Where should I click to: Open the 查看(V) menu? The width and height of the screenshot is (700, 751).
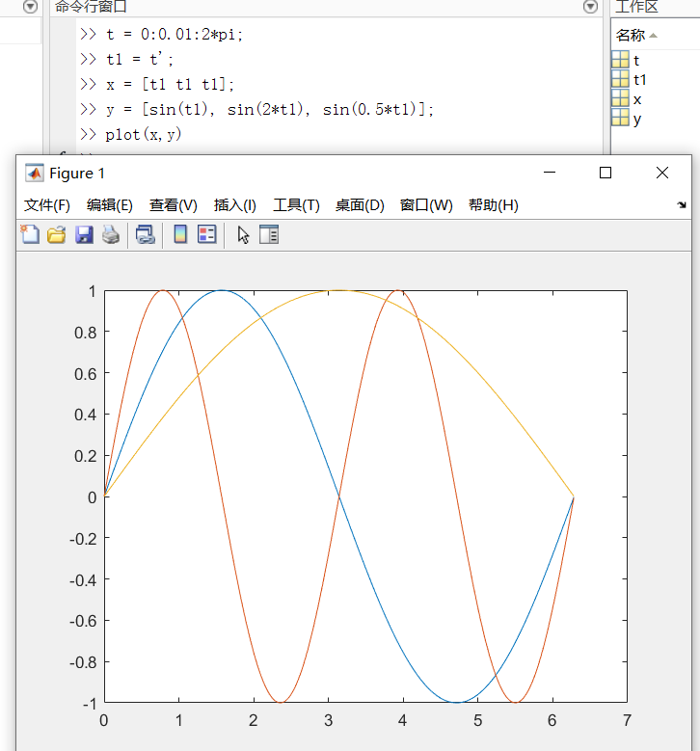point(173,205)
